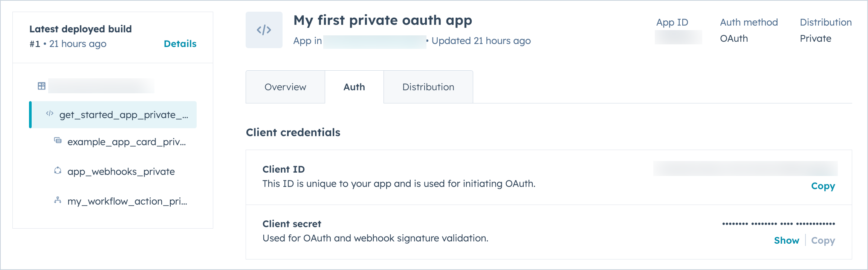Image resolution: width=868 pixels, height=270 pixels.
Task: Open the Overview tab
Action: [285, 87]
